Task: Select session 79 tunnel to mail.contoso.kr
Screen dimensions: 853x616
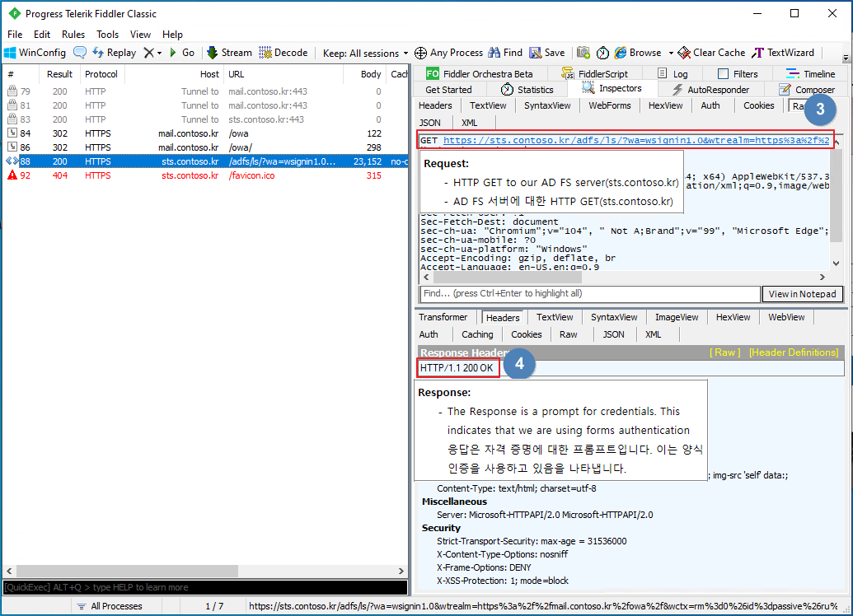Action: coord(204,91)
